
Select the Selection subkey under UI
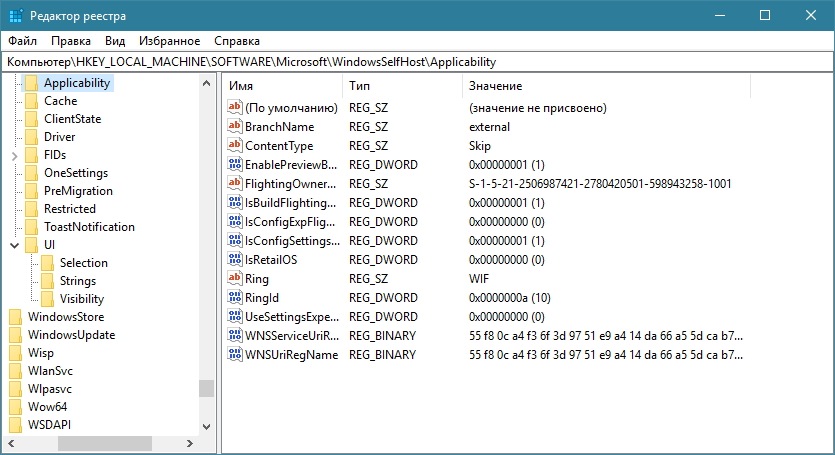pos(84,263)
